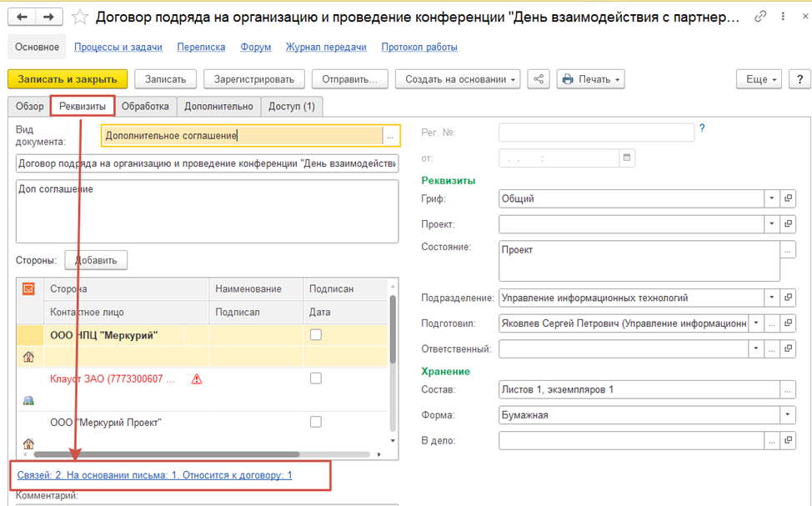
Task: Go back with the left arrow button
Action: tap(22, 18)
